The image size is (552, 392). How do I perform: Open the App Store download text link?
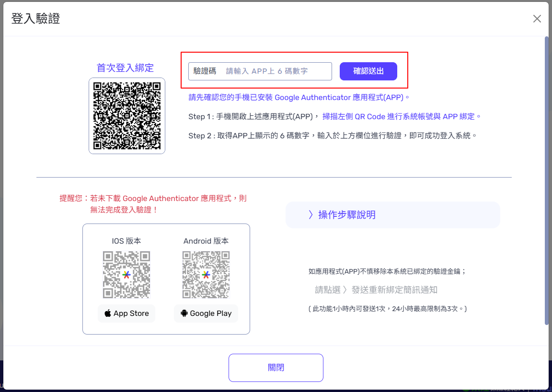[x=131, y=314]
